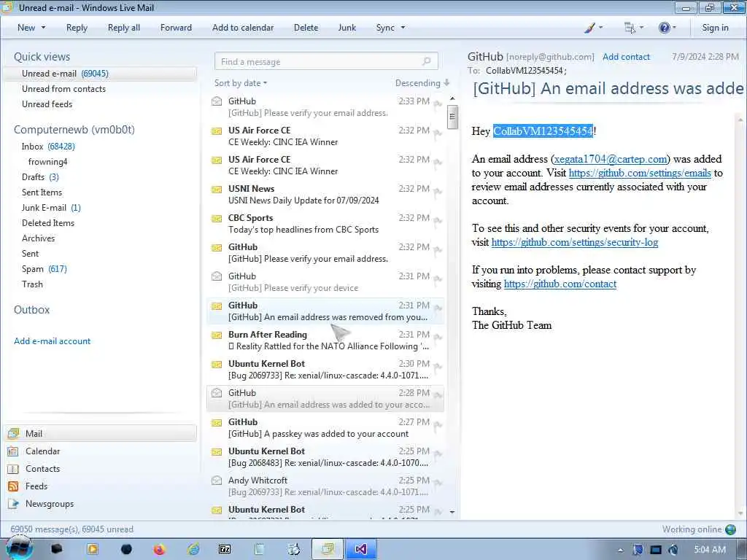
Task: Click the volume icon in system tray
Action: [x=673, y=550]
